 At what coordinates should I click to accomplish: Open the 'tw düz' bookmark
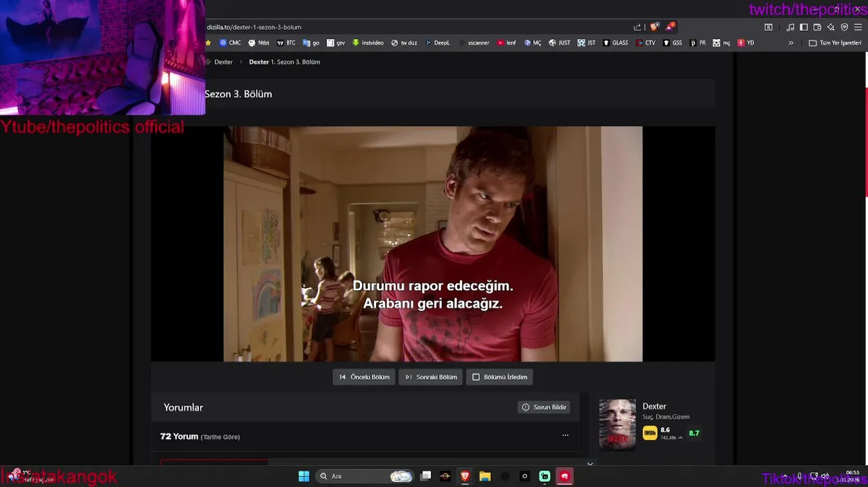coord(405,43)
